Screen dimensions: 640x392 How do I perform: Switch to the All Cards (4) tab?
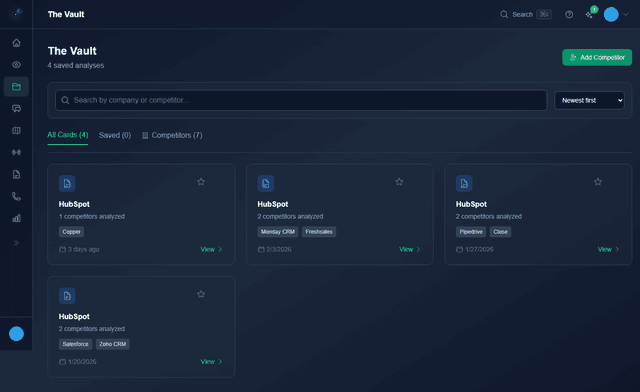[68, 135]
